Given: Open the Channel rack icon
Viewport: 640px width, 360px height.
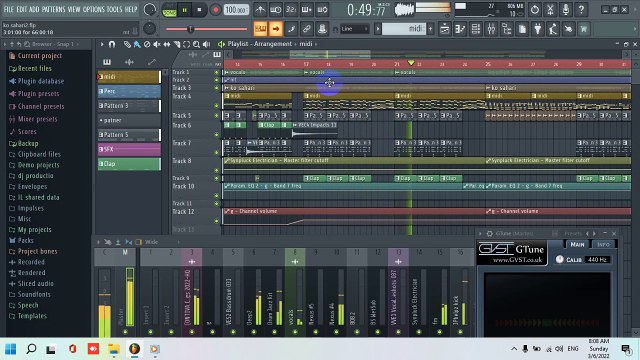Looking at the screenshot, I should point(476,29).
